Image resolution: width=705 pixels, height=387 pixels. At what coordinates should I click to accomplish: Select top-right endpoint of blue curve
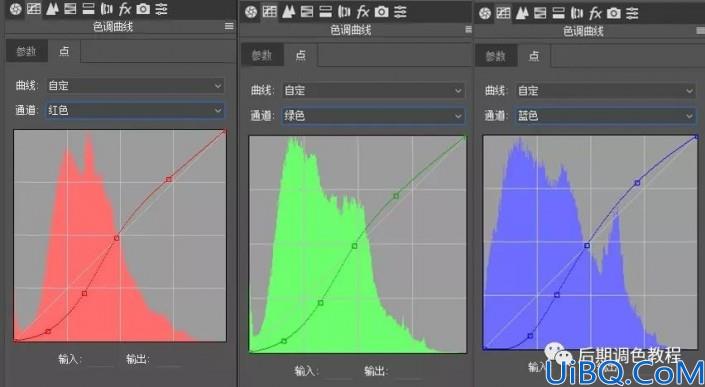click(x=696, y=137)
